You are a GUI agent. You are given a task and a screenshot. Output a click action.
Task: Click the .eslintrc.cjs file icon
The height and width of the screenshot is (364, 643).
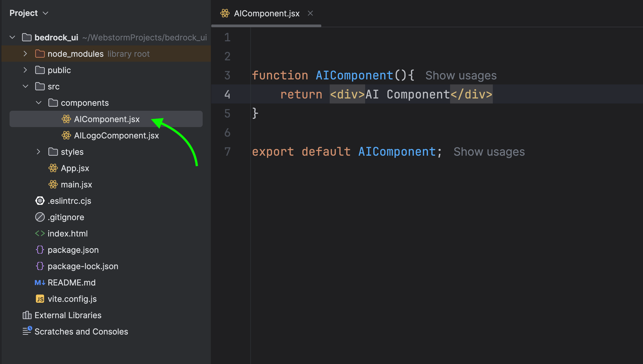pyautogui.click(x=40, y=200)
